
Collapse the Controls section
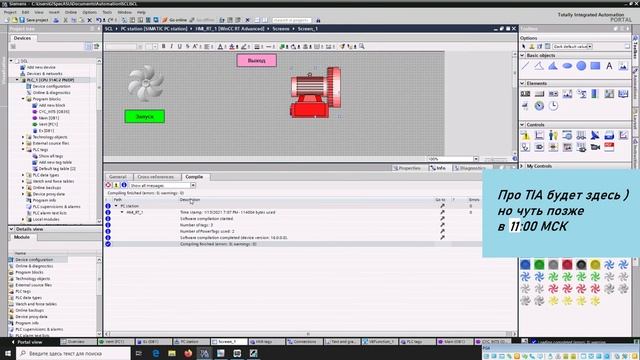(522, 124)
